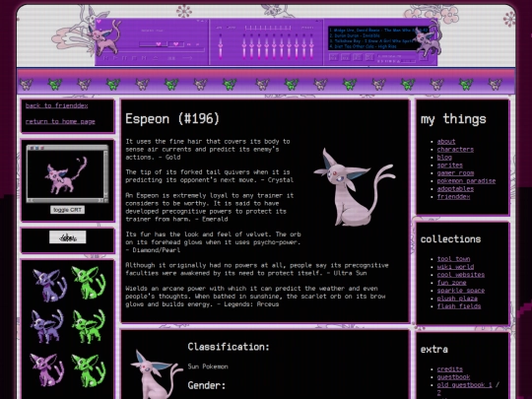Open the fun zone link
Image resolution: width=532 pixels, height=399 pixels.
(x=451, y=283)
